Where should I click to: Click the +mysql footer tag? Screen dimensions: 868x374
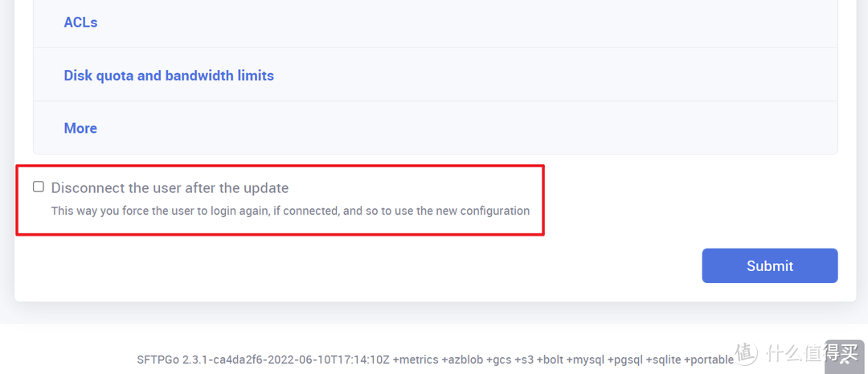tap(590, 360)
